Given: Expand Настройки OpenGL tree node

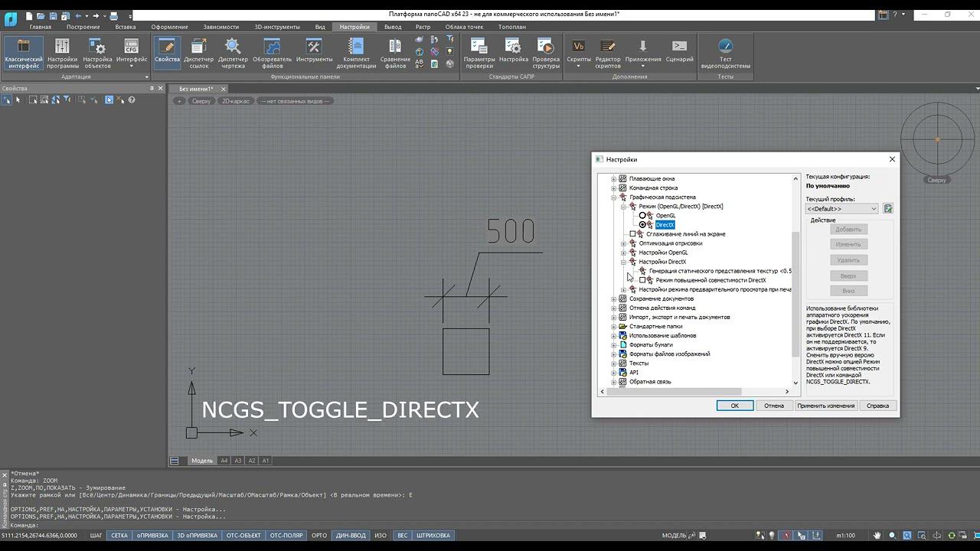Looking at the screenshot, I should coord(623,253).
